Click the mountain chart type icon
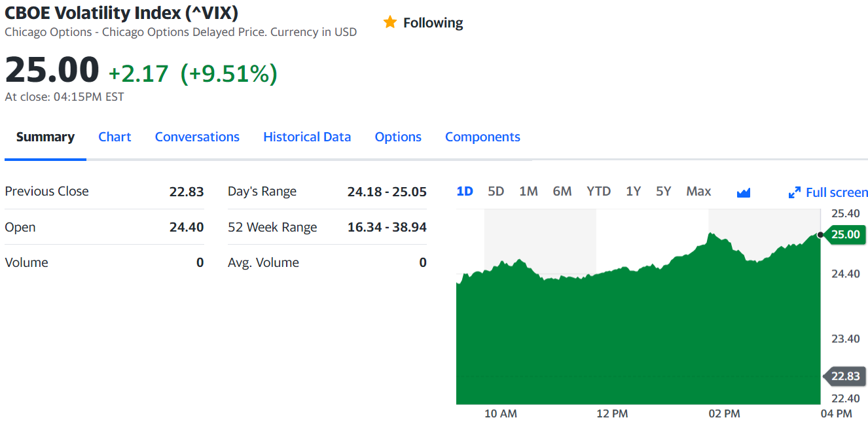This screenshot has width=868, height=422. click(744, 192)
